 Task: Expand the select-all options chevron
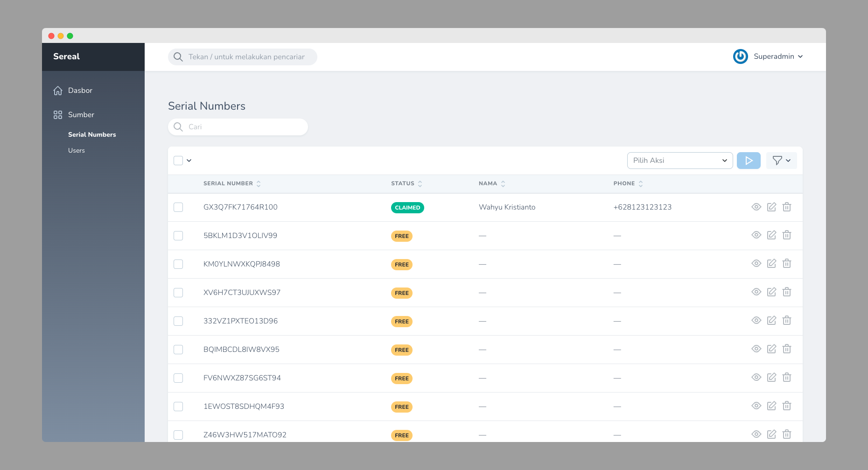point(189,161)
